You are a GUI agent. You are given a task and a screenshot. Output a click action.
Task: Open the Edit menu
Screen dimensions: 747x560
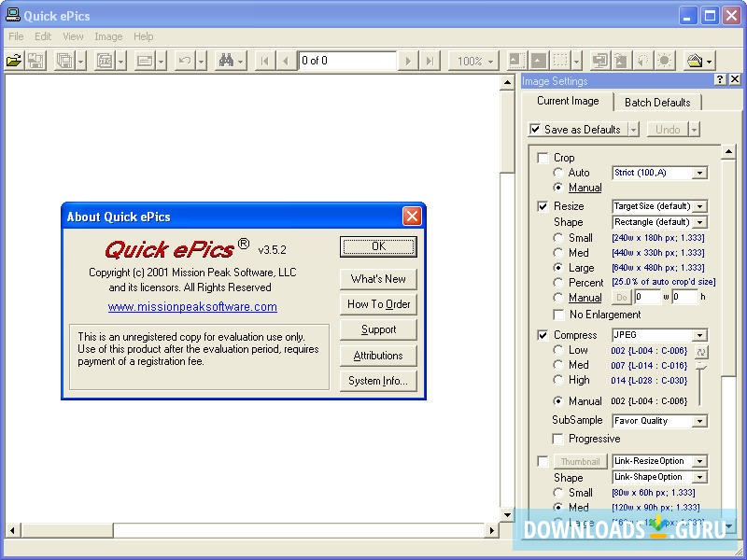click(43, 36)
